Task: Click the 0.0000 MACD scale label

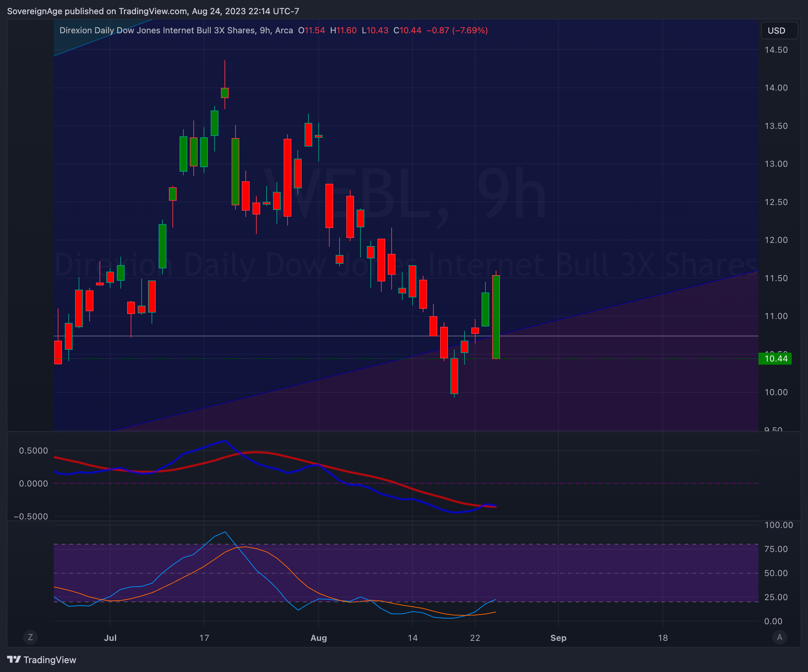Action: (34, 484)
